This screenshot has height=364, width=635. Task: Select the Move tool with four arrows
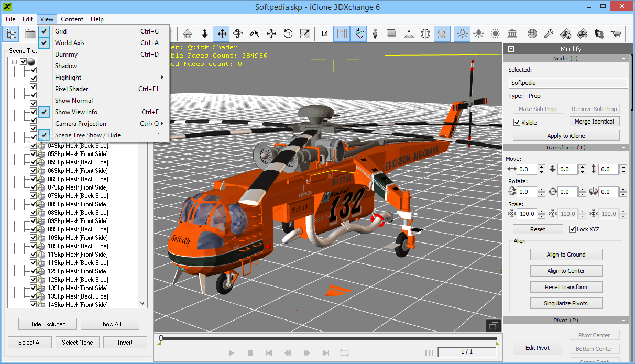coord(222,34)
